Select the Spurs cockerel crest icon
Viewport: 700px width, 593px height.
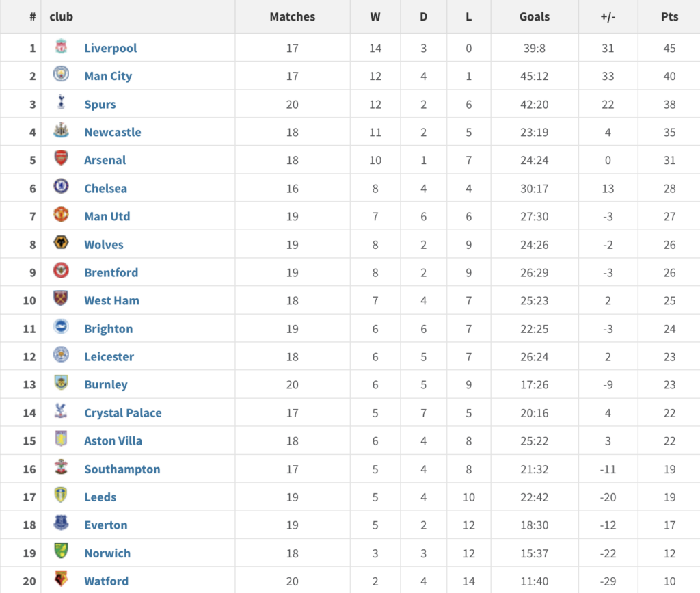tap(61, 102)
